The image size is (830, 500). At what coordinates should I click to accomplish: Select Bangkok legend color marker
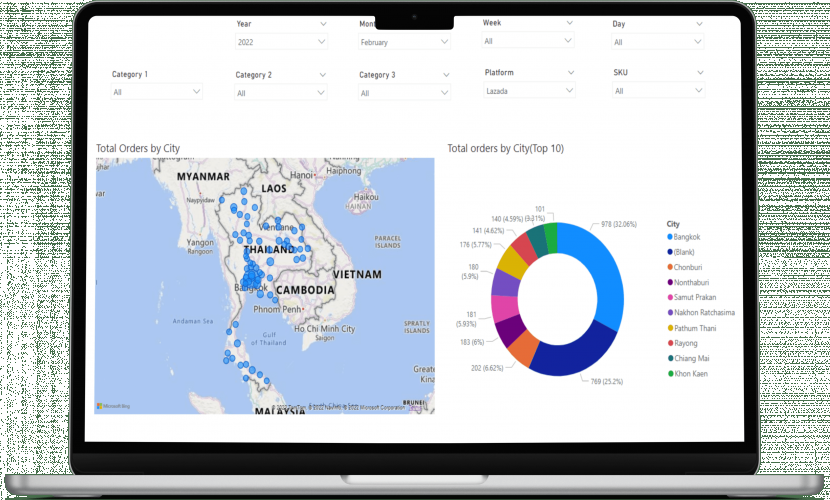click(670, 237)
